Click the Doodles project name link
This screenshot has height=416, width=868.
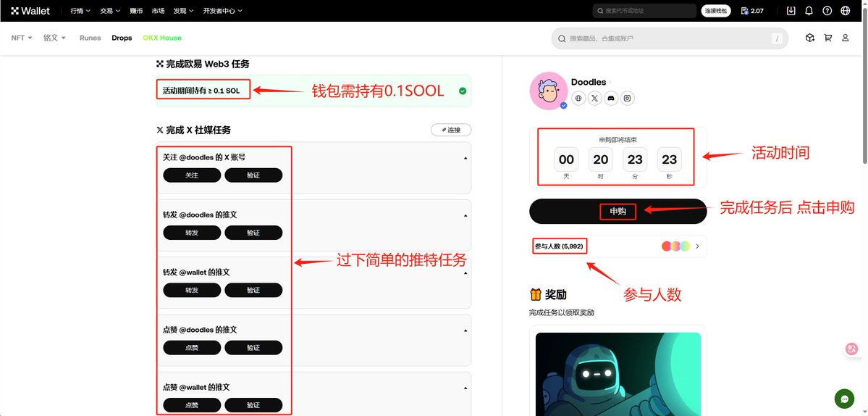589,82
